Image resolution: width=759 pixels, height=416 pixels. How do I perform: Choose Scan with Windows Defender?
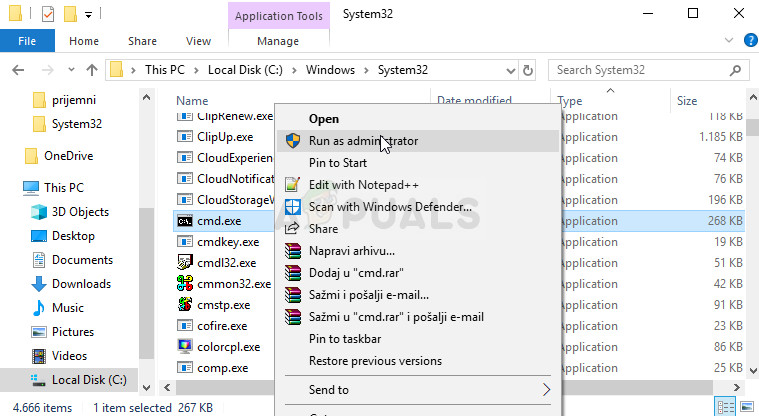[x=390, y=206]
